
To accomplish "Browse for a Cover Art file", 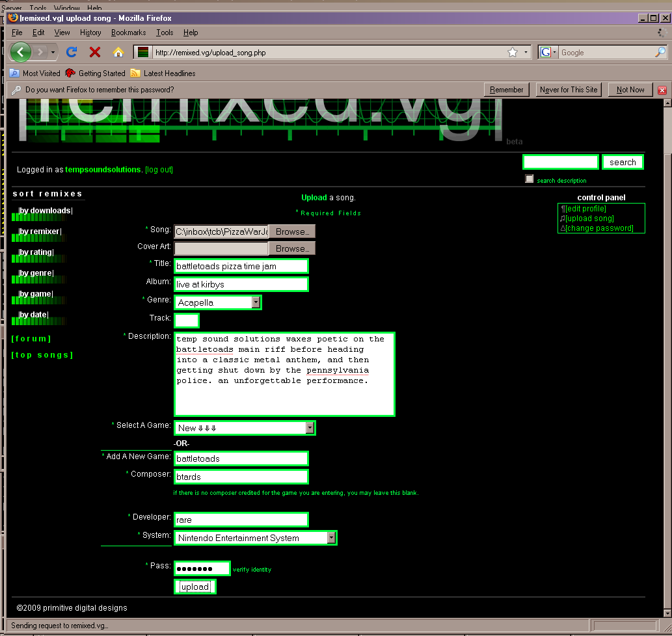I will pos(292,248).
